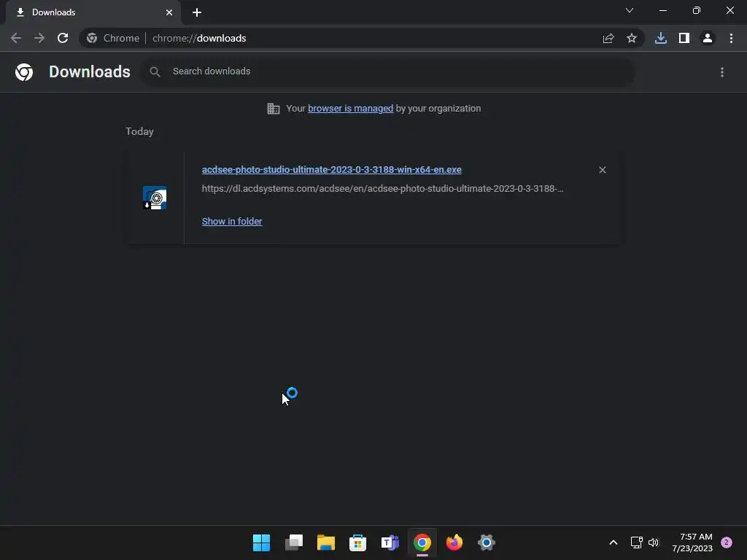Reload the downloads page

63,38
